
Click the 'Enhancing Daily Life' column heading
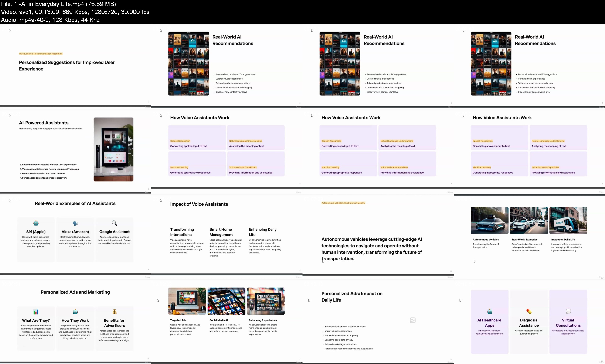point(262,232)
